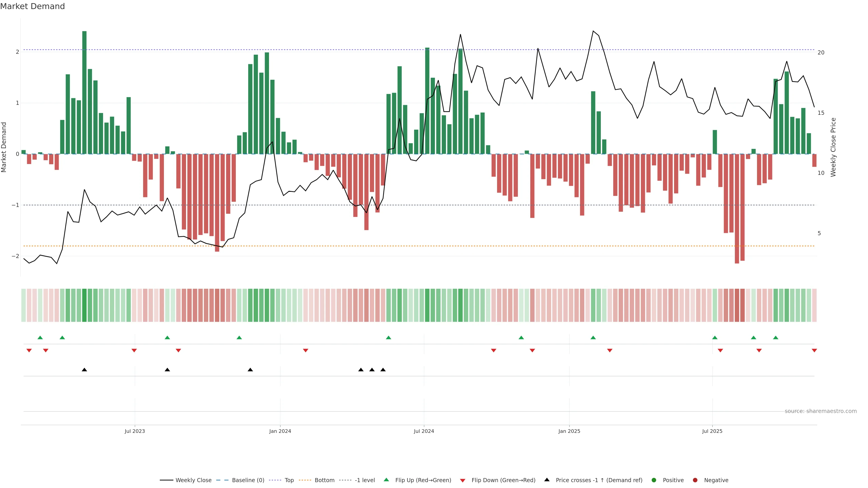Image resolution: width=868 pixels, height=488 pixels.
Task: Click Flip Down red triangle legend icon
Action: click(463, 480)
